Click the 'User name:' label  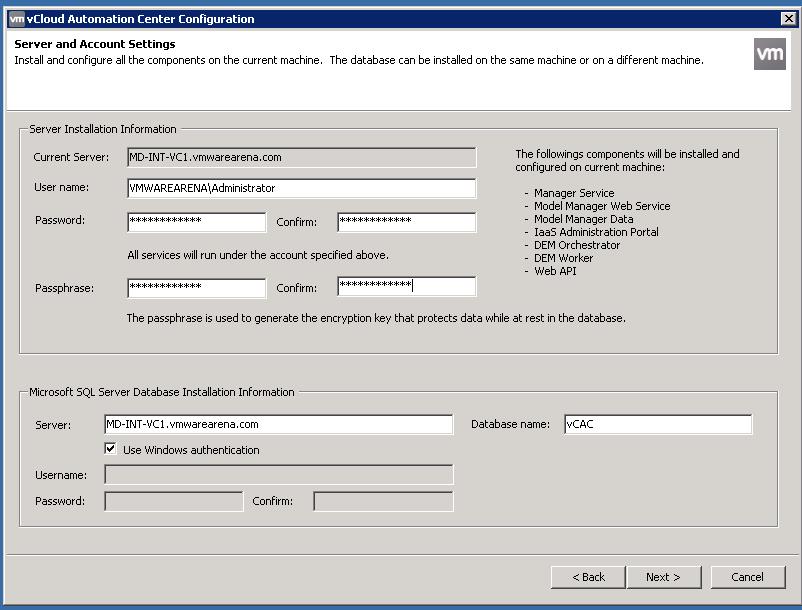[61, 188]
